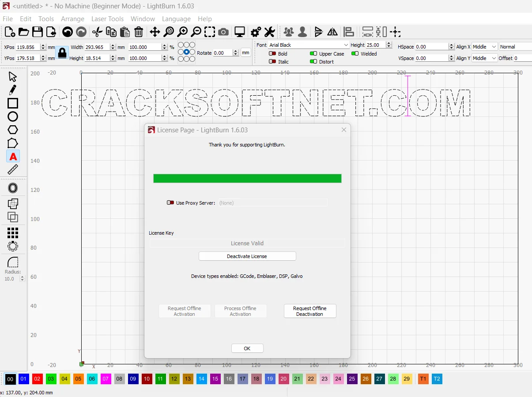Click the Undo arrow icon

point(67,32)
